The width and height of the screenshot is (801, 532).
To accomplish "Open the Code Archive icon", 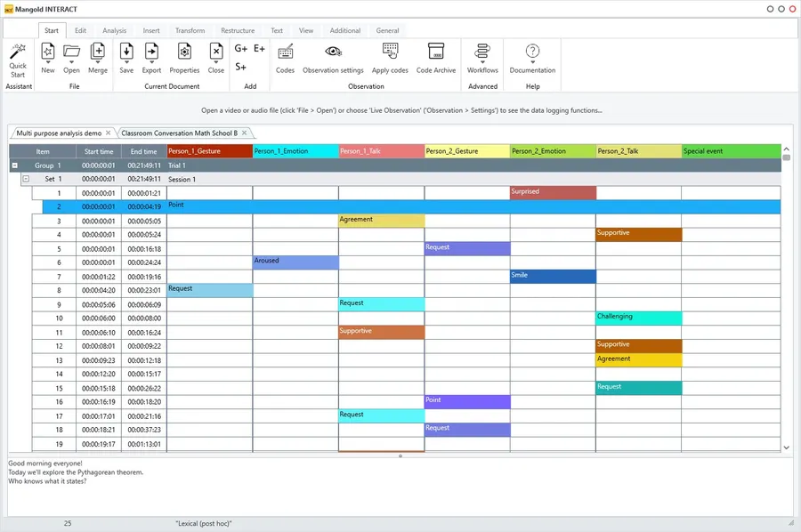I will pos(436,52).
